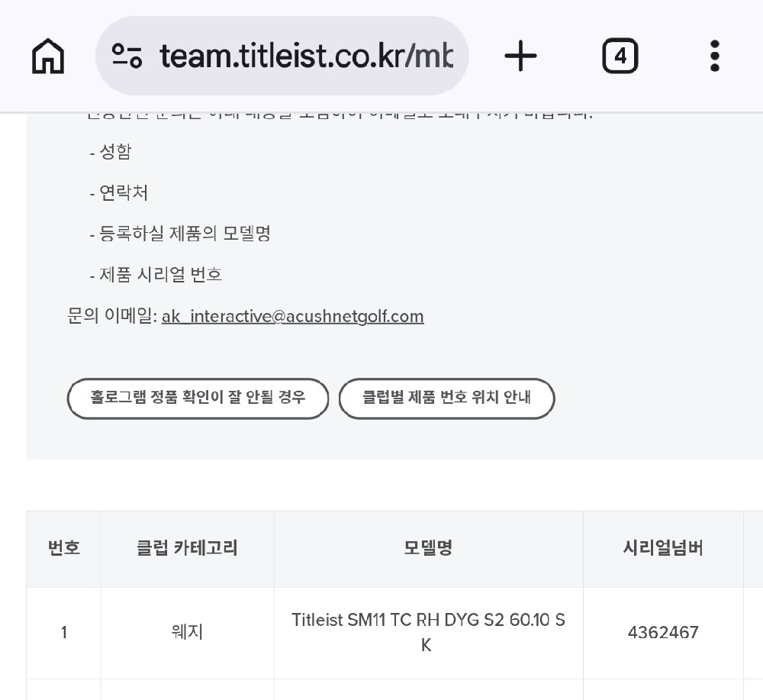Click the 홀로그램 정품 확인이 잘 안될 경우 button
Viewport: 763px width, 700px height.
pos(198,398)
